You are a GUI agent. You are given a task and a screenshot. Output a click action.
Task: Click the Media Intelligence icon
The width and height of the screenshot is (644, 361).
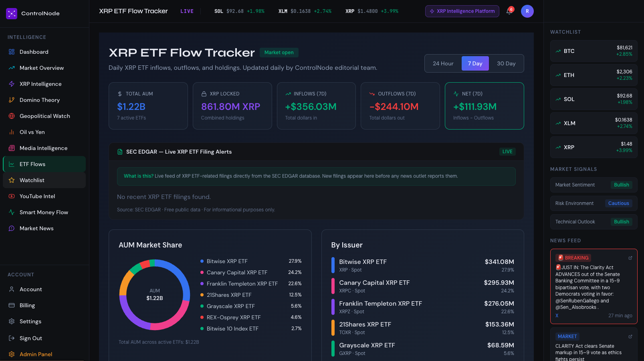coord(12,148)
